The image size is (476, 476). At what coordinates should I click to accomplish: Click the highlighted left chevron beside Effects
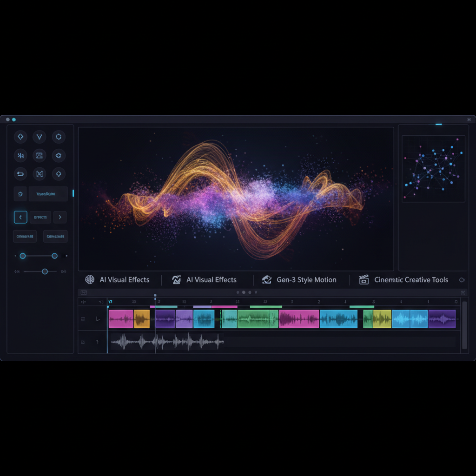pyautogui.click(x=20, y=217)
